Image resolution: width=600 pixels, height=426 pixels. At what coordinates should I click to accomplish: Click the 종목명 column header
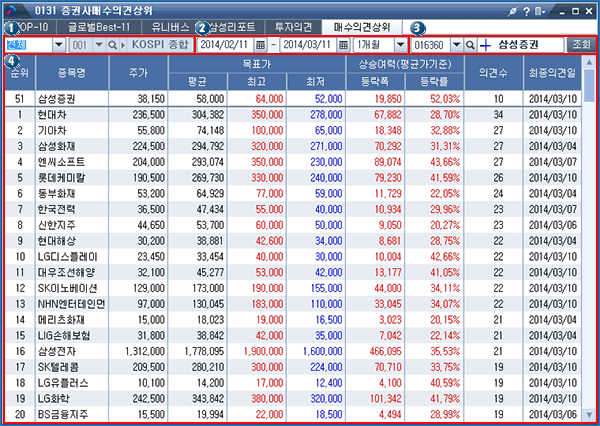click(x=72, y=73)
